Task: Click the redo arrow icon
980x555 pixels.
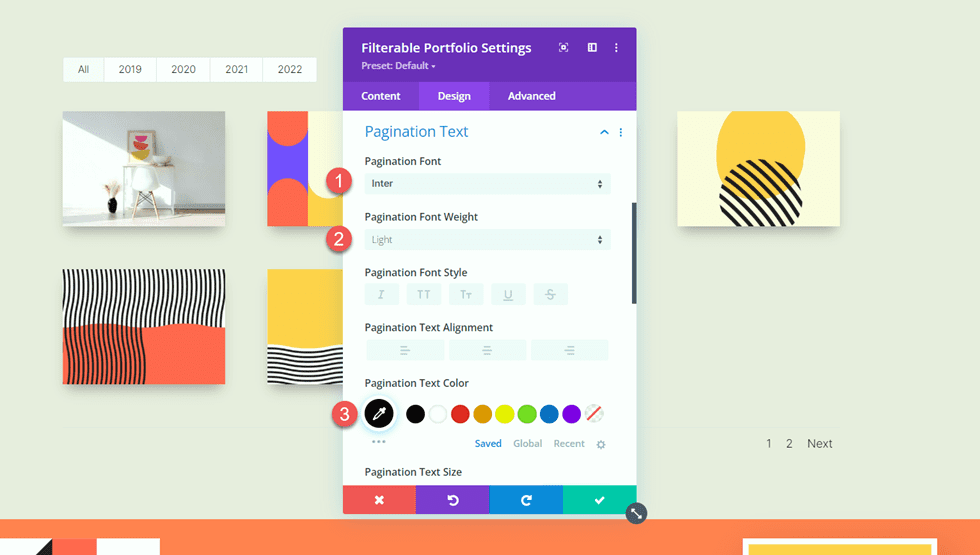Action: tap(526, 500)
